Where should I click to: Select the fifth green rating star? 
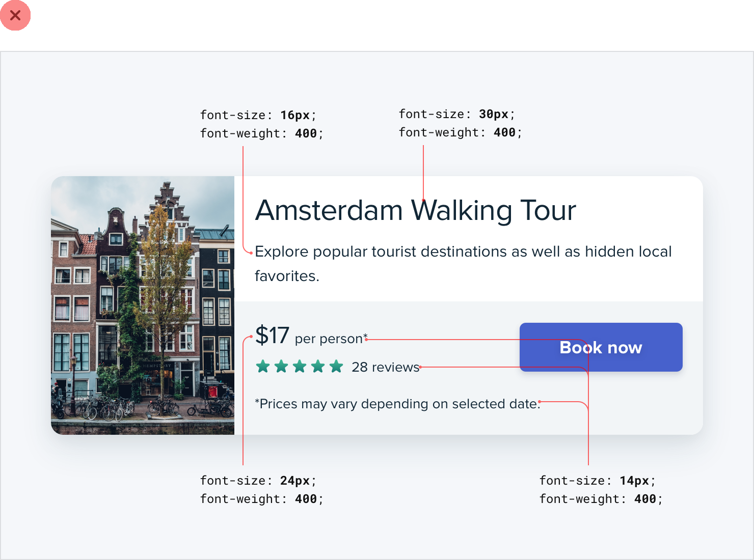336,367
